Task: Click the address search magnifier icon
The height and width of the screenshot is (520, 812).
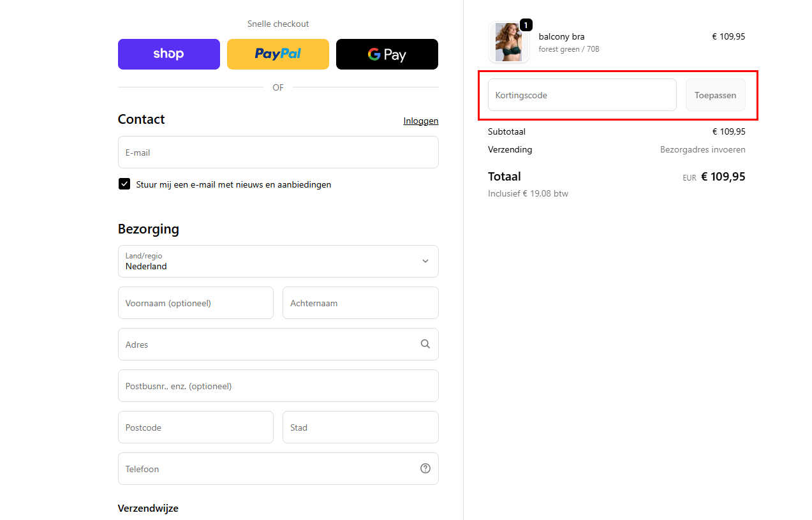Action: pos(425,344)
